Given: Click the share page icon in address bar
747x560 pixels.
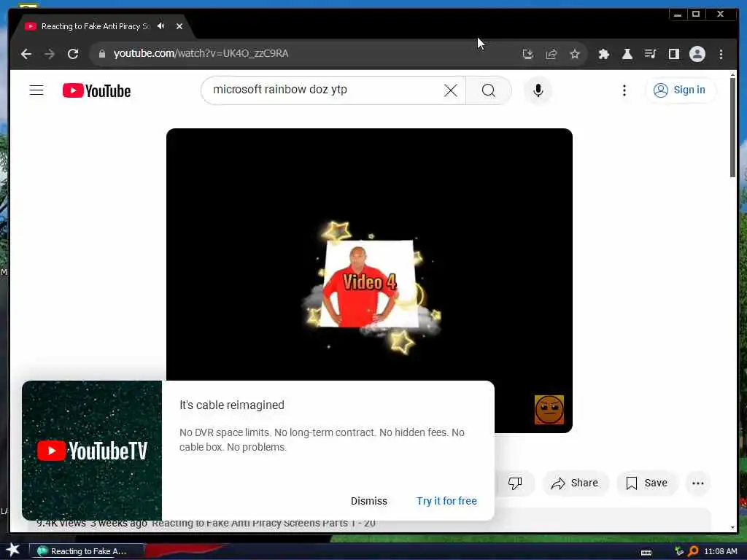Looking at the screenshot, I should coord(551,54).
